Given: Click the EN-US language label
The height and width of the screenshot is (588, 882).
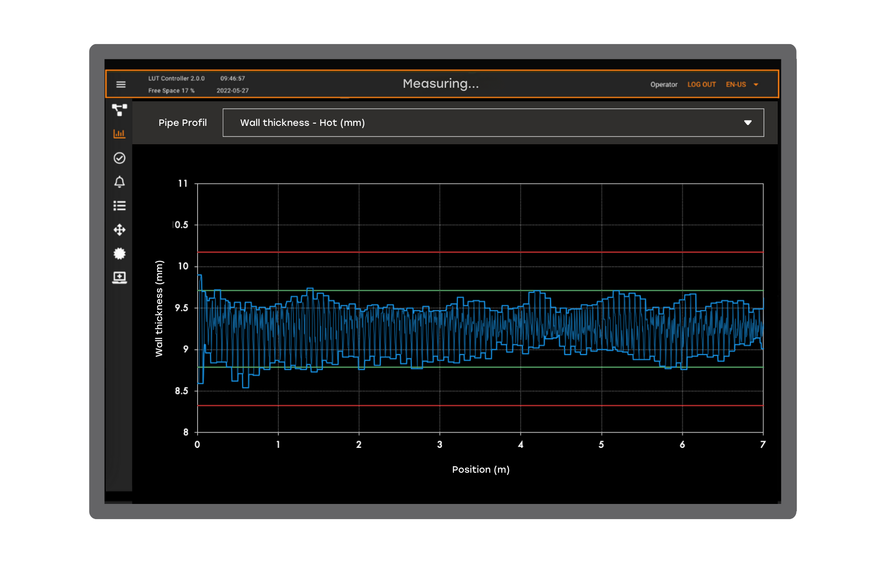Looking at the screenshot, I should coord(735,85).
